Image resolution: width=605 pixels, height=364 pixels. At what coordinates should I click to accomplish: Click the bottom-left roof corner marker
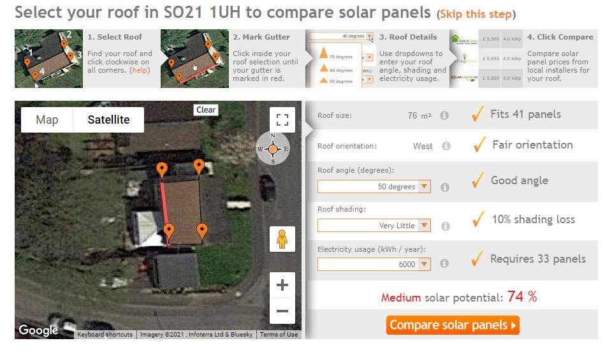(x=168, y=231)
